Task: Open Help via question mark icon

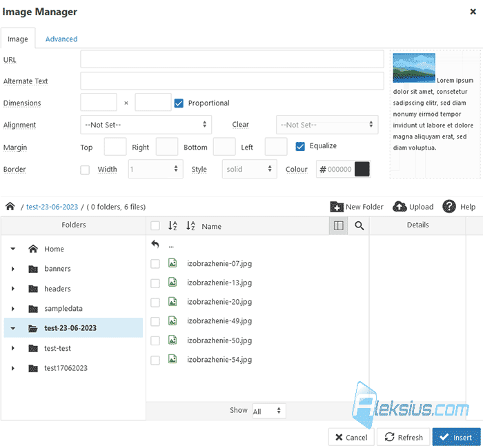Action: pos(449,207)
